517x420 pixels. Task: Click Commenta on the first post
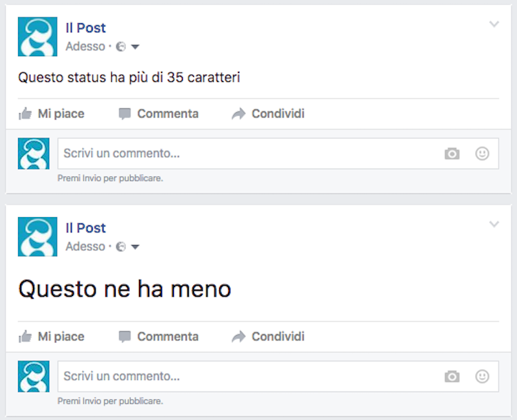158,114
